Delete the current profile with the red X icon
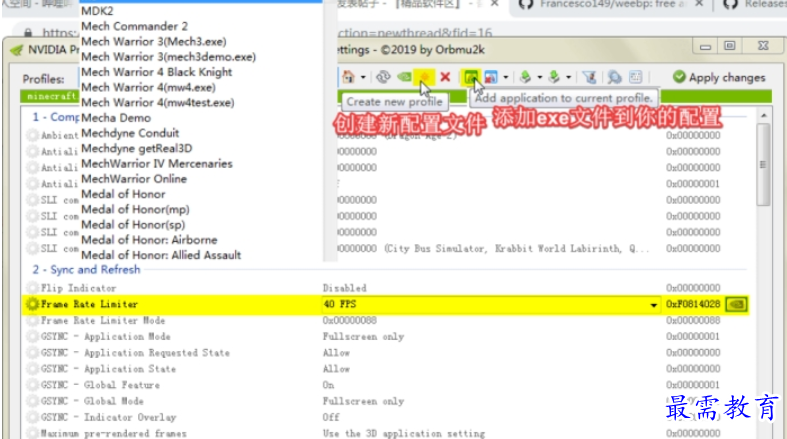Screen dimensions: 787x439 point(445,77)
